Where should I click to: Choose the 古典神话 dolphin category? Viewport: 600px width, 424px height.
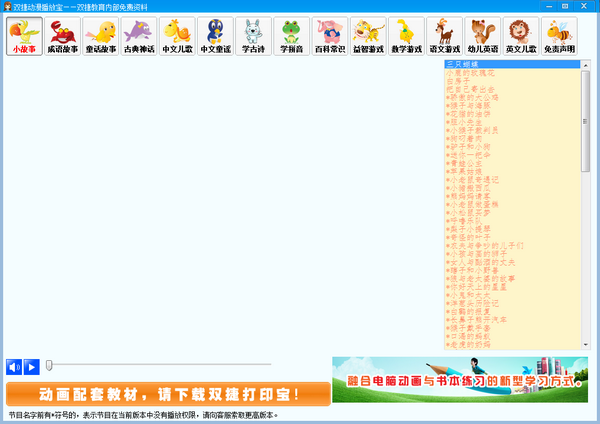139,36
